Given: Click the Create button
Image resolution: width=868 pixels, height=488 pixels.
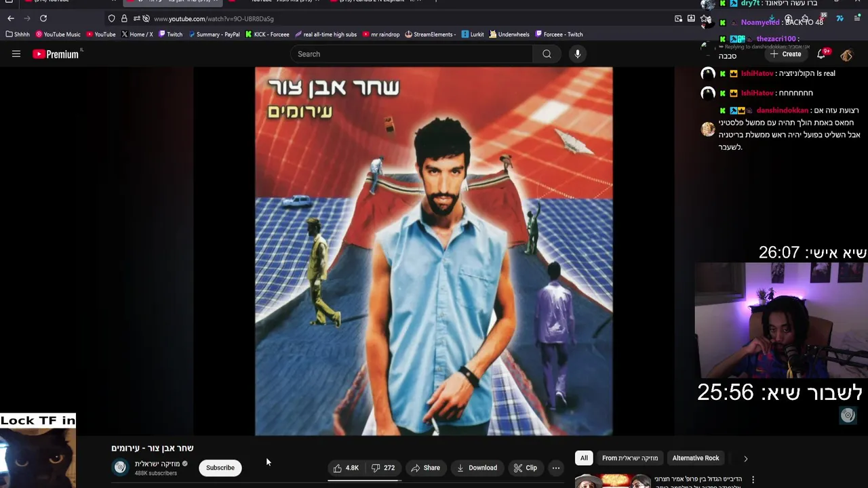Looking at the screenshot, I should coord(785,54).
